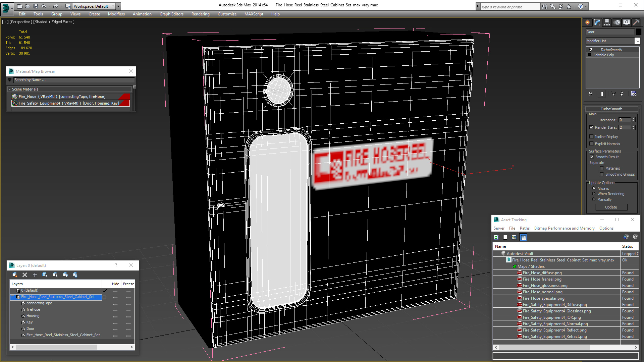Image resolution: width=644 pixels, height=362 pixels.
Task: Click the Undo arrow in quick access toolbar
Action: click(44, 6)
